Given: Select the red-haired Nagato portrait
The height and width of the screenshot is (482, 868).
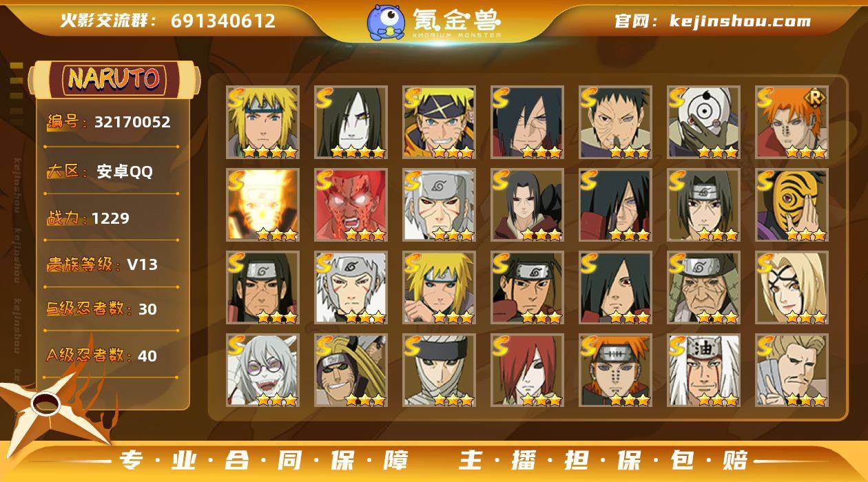Looking at the screenshot, I should coord(527,370).
